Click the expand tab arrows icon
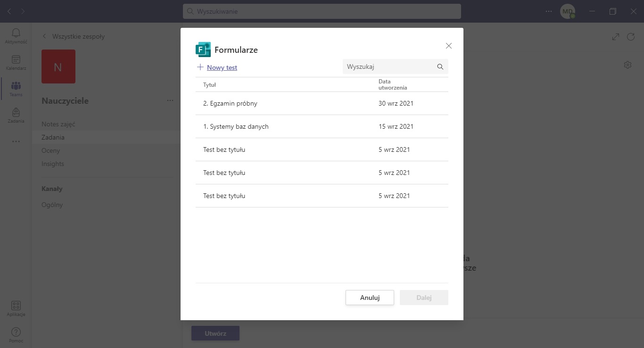 coord(615,37)
